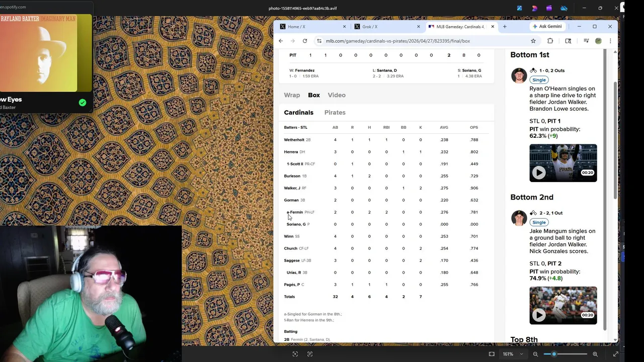Close the Home / X tab
This screenshot has width=644, height=362.
click(x=345, y=27)
